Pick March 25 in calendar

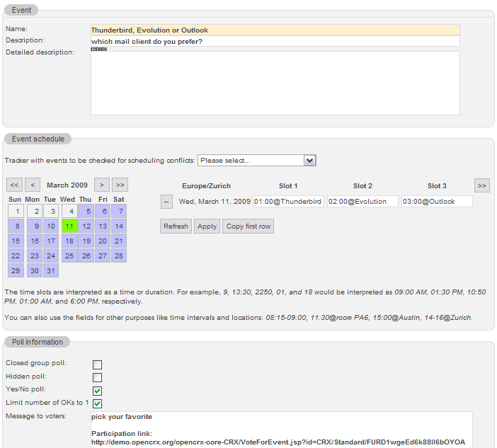[69, 256]
